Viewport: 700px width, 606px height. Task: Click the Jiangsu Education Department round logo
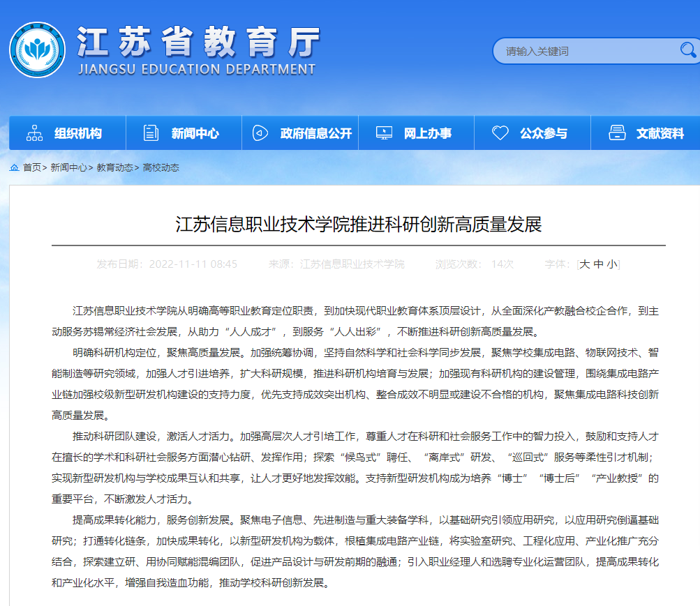(37, 50)
